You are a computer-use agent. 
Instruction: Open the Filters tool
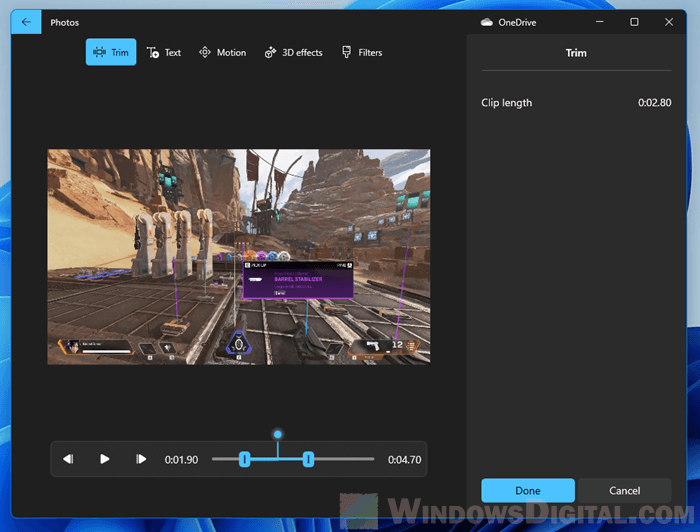tap(362, 52)
